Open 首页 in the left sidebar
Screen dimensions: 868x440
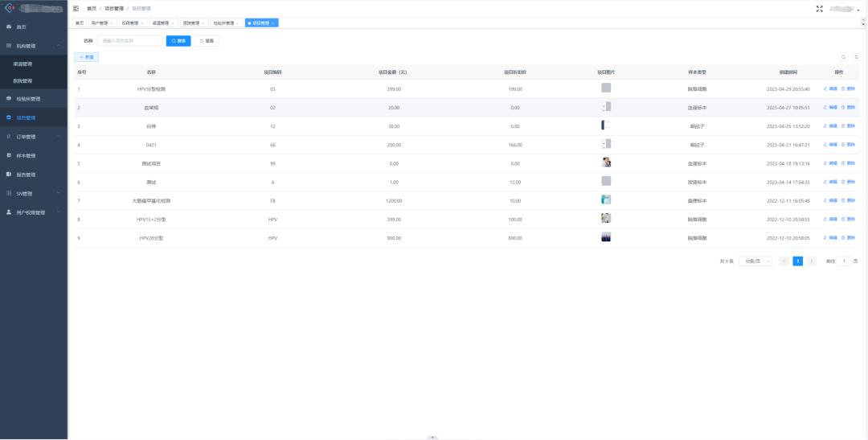click(33, 27)
